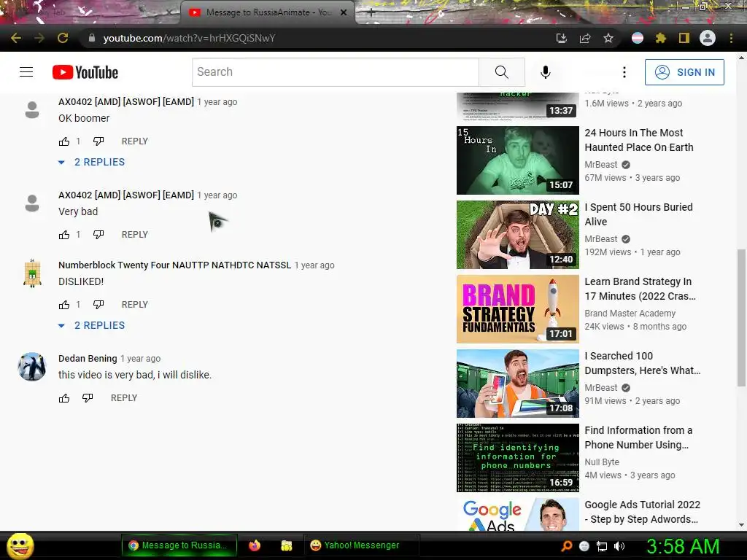Click the install/download page icon
747x560 pixels.
coord(562,38)
